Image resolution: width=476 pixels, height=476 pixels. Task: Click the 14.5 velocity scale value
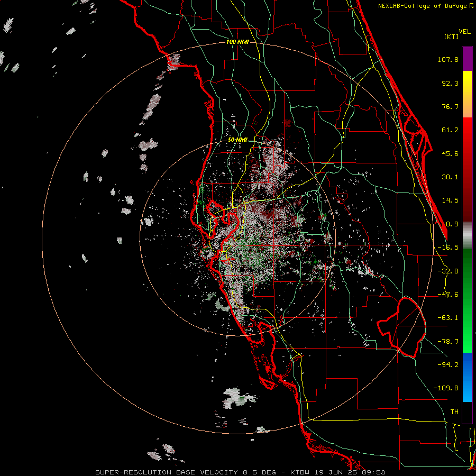pyautogui.click(x=450, y=200)
